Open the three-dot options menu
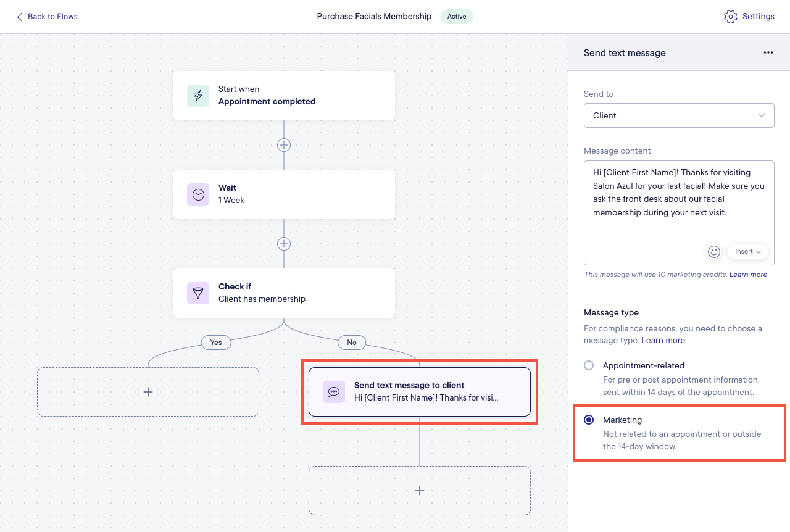Viewport: 790px width, 532px height. pos(768,52)
